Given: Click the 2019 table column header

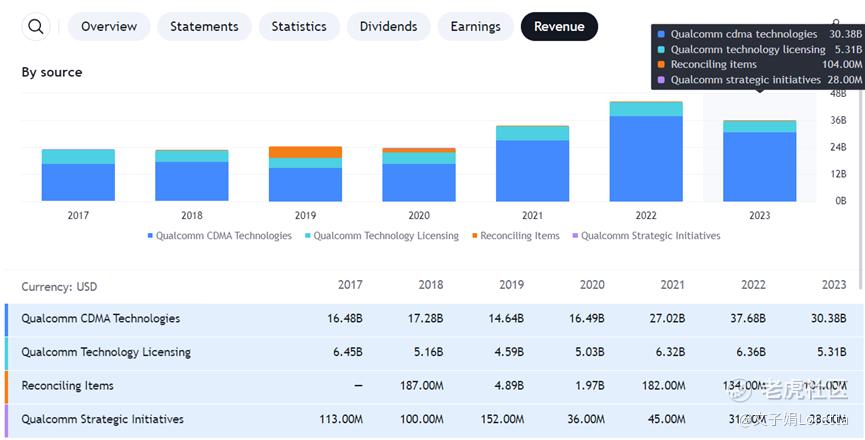Looking at the screenshot, I should (x=511, y=285).
